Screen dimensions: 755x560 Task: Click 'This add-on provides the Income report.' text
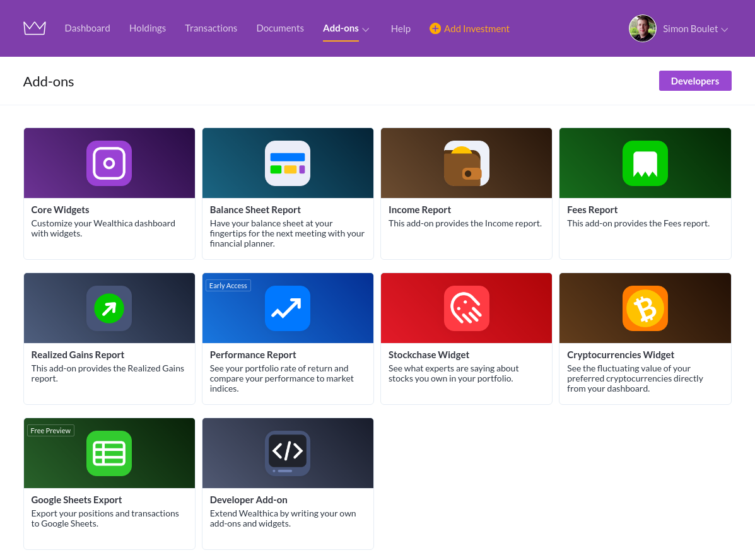(x=465, y=223)
